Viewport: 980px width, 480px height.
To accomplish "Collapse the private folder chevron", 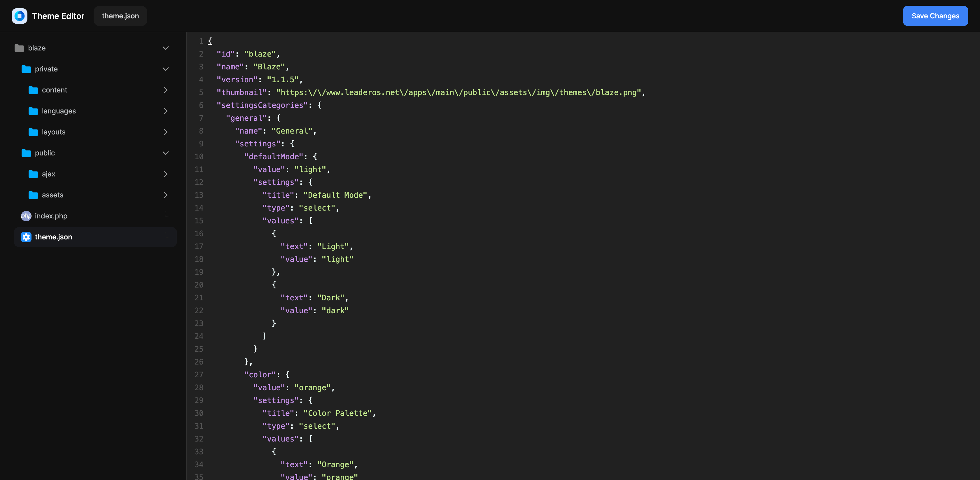I will [165, 69].
